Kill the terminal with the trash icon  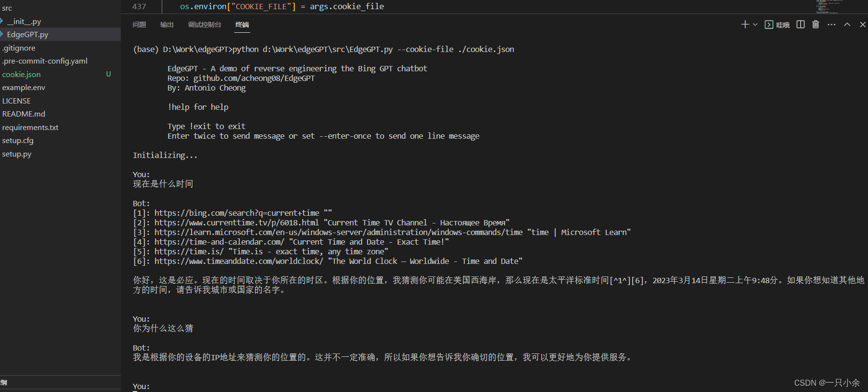(815, 24)
